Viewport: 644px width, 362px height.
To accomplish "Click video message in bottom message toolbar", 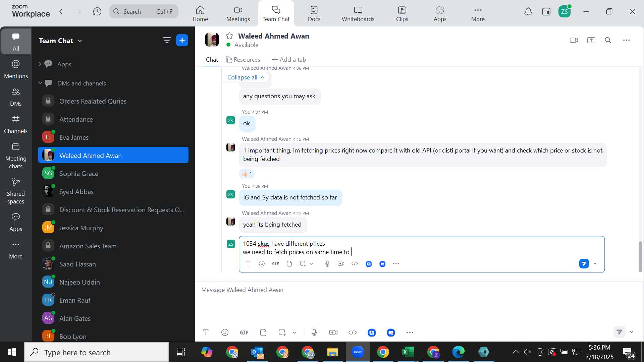I will point(333,333).
